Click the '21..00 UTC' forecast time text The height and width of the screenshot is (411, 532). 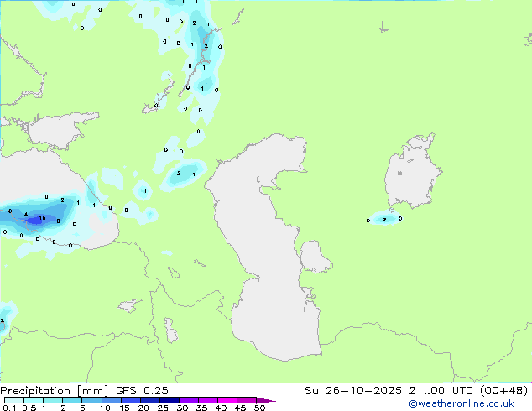point(441,391)
